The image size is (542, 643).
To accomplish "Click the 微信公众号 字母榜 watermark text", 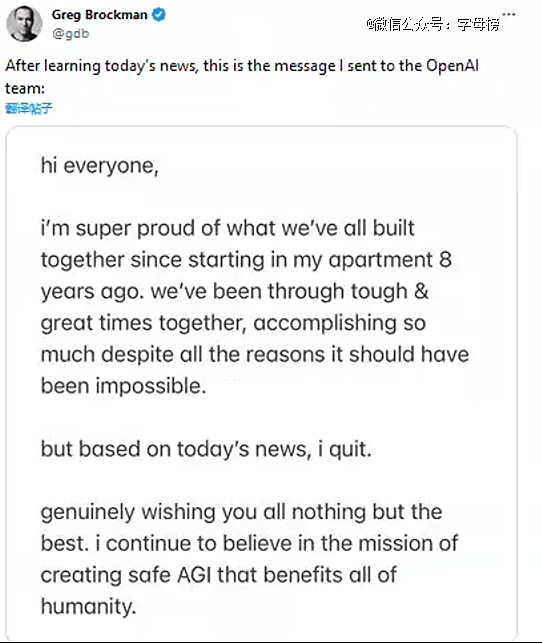I will tap(433, 25).
